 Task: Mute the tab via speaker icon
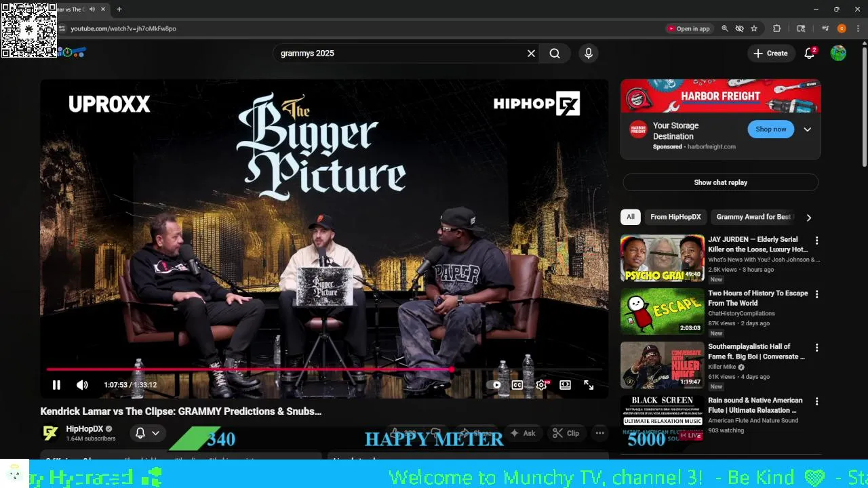point(92,9)
